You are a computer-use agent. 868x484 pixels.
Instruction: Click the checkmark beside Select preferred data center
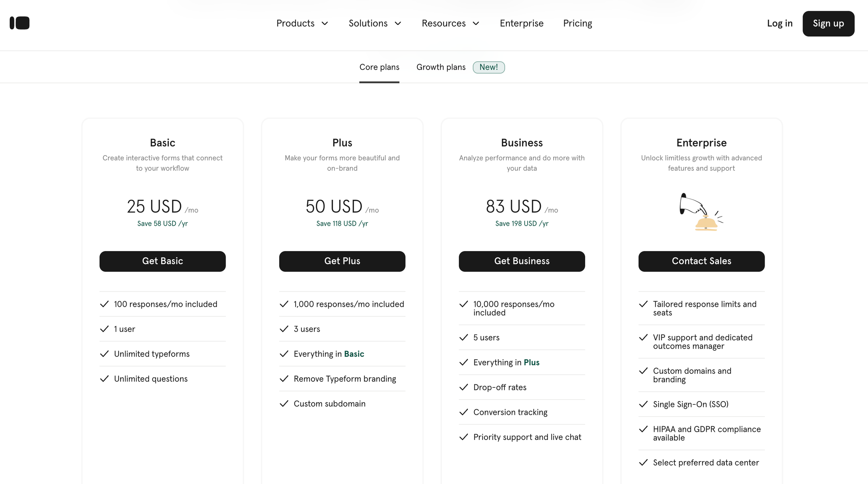[x=643, y=462]
